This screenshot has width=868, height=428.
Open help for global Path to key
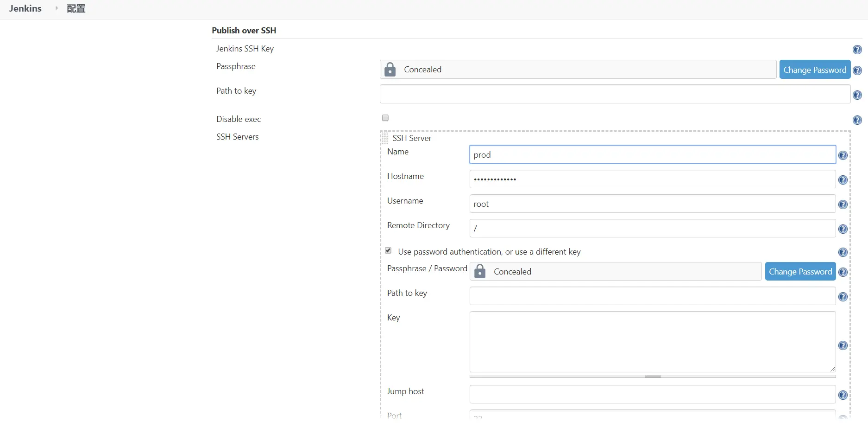pos(857,95)
